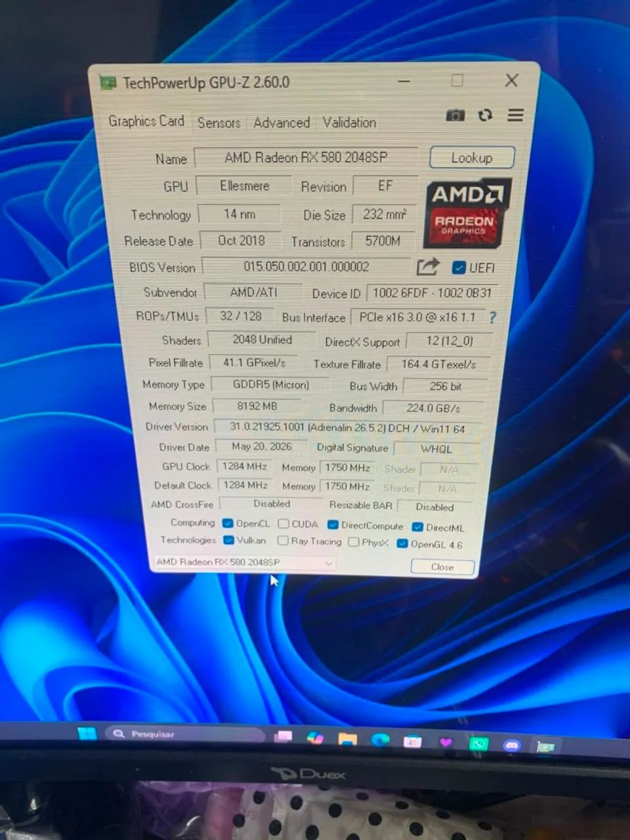630x840 pixels.
Task: Open Discord from the taskbar
Action: coord(511,745)
